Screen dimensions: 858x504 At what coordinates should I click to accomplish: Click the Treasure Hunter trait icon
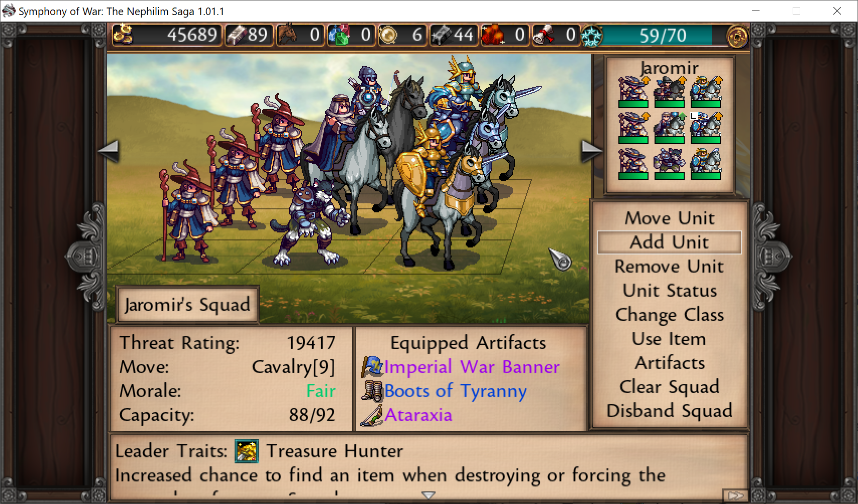(x=247, y=451)
